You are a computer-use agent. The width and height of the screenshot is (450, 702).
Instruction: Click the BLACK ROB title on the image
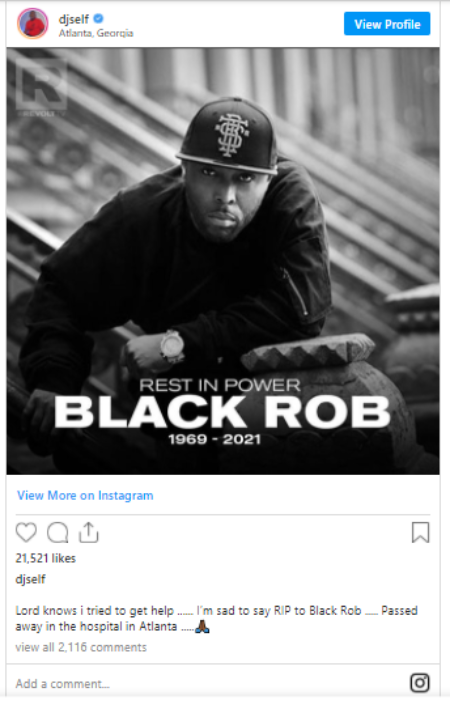coord(222,412)
